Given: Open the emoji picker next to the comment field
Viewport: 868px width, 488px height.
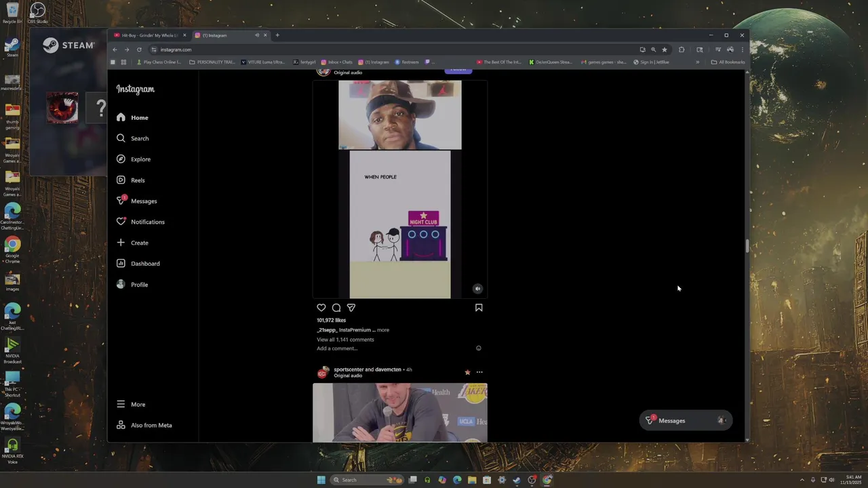Looking at the screenshot, I should (479, 348).
